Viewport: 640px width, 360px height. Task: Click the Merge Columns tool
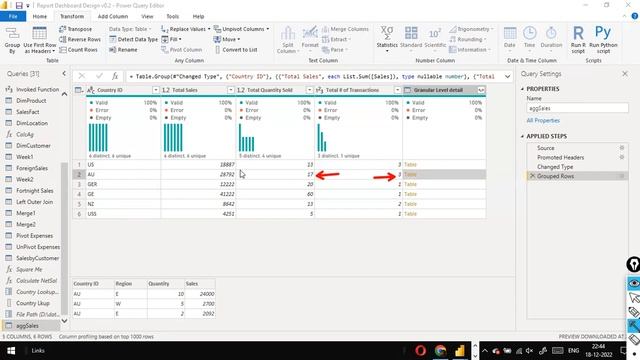click(x=345, y=29)
